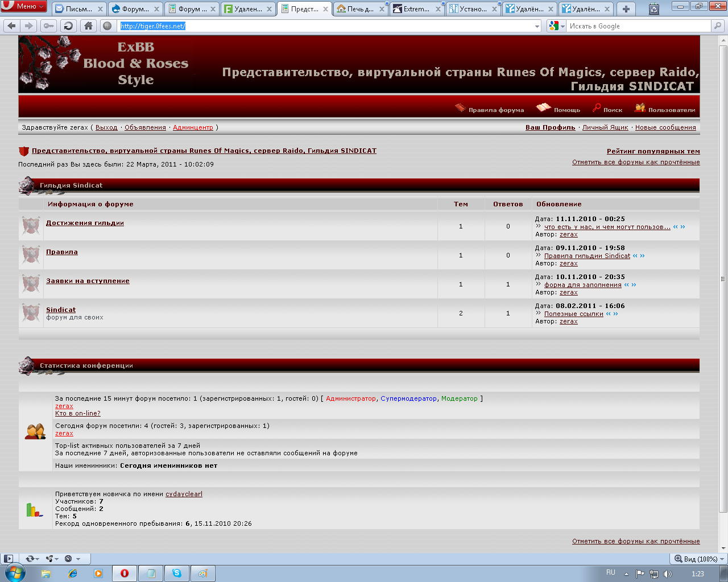
Task: Open the Достижения гильдии forum
Action: (x=85, y=223)
